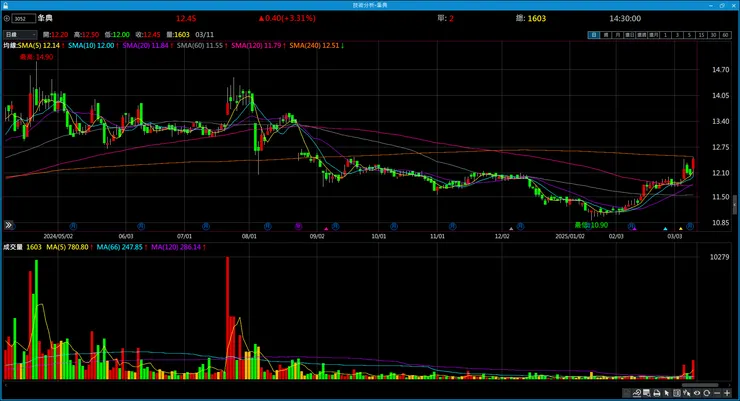Click the 10279 volume axis label
This screenshot has height=401, width=740.
pos(719,257)
